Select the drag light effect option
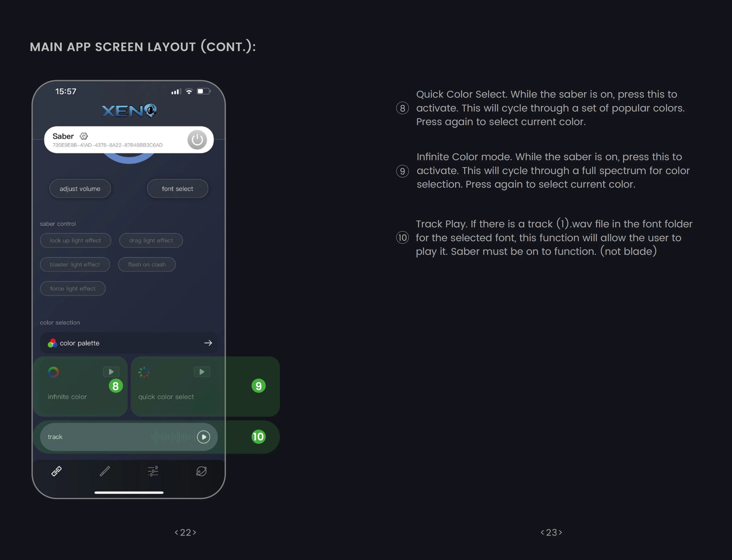 [150, 241]
